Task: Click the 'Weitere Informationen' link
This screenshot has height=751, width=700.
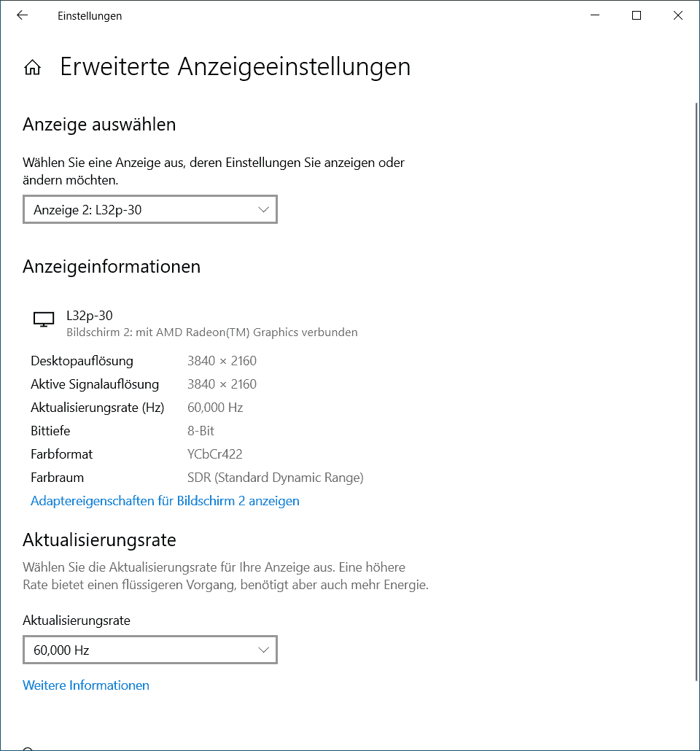Action: tap(86, 685)
